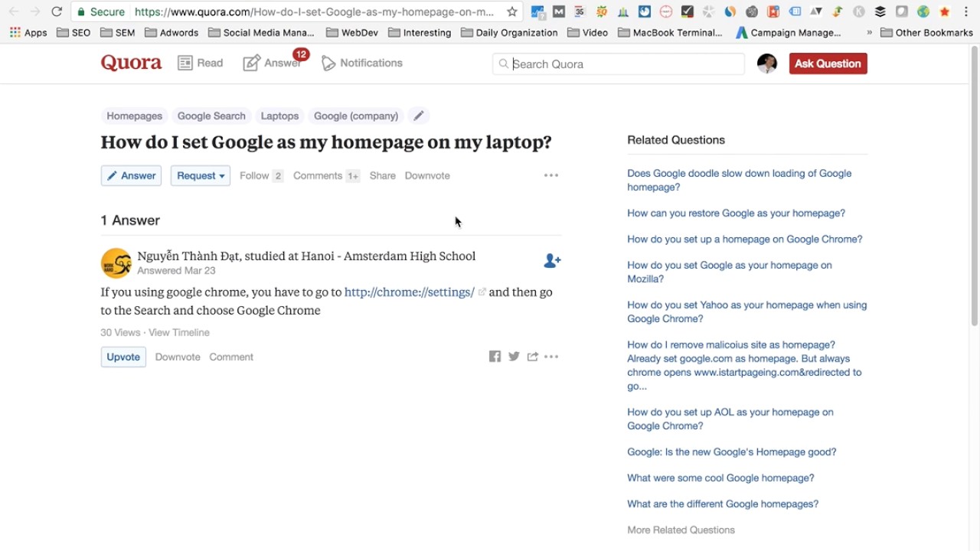
Task: Go to the Read tab
Action: [x=201, y=63]
